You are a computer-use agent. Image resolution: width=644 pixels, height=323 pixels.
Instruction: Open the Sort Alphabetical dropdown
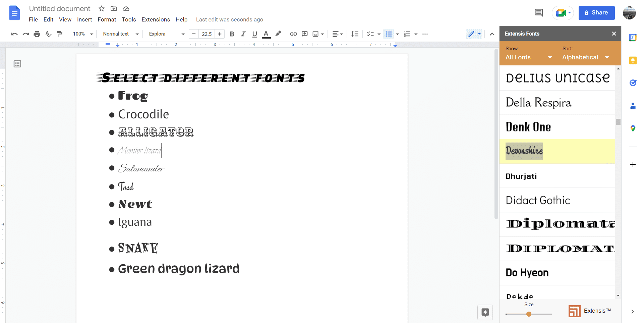click(x=586, y=57)
